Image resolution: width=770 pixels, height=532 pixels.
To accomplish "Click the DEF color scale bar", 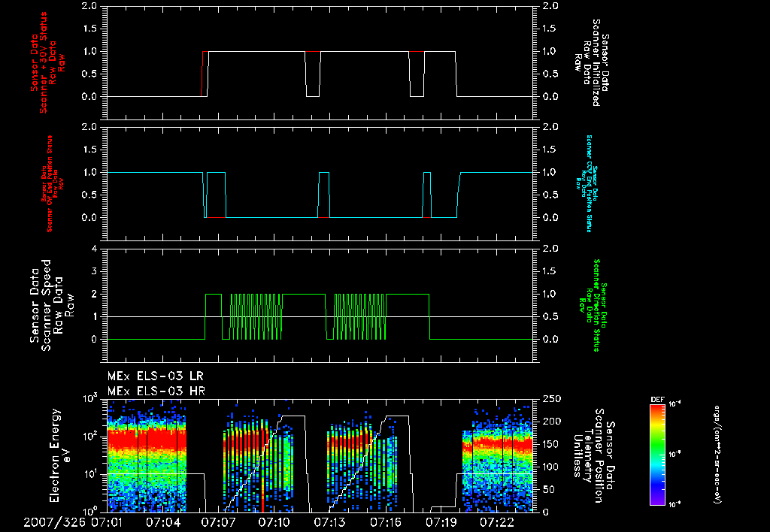I will point(659,454).
